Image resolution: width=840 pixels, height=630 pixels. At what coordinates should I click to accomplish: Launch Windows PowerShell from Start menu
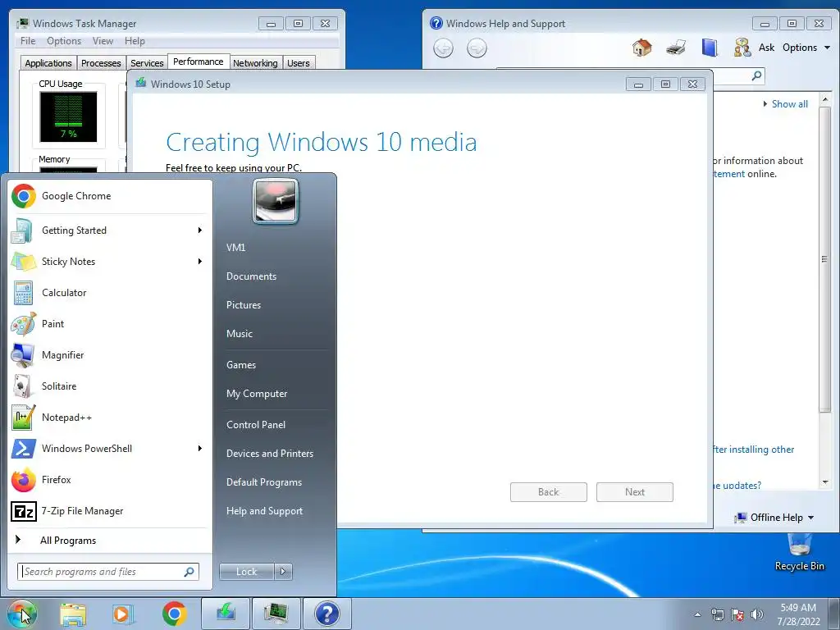tap(110, 449)
